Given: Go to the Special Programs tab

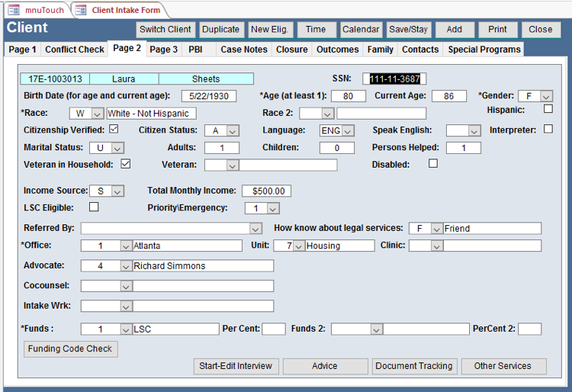Looking at the screenshot, I should click(484, 50).
